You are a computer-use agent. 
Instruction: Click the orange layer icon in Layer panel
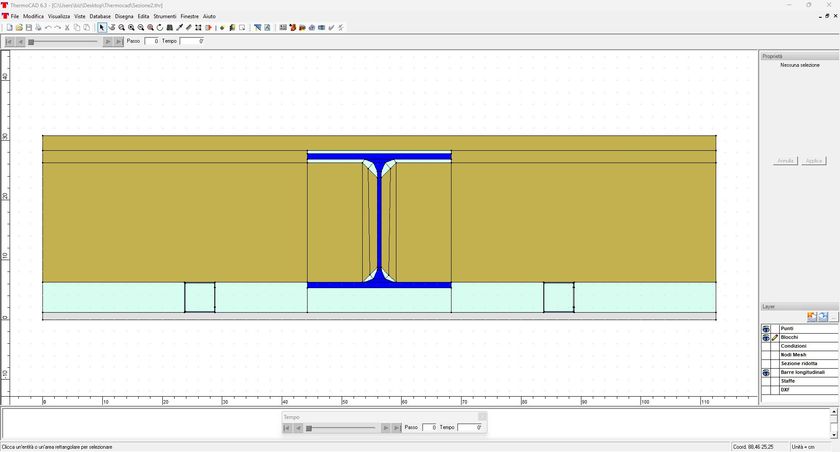pyautogui.click(x=812, y=317)
